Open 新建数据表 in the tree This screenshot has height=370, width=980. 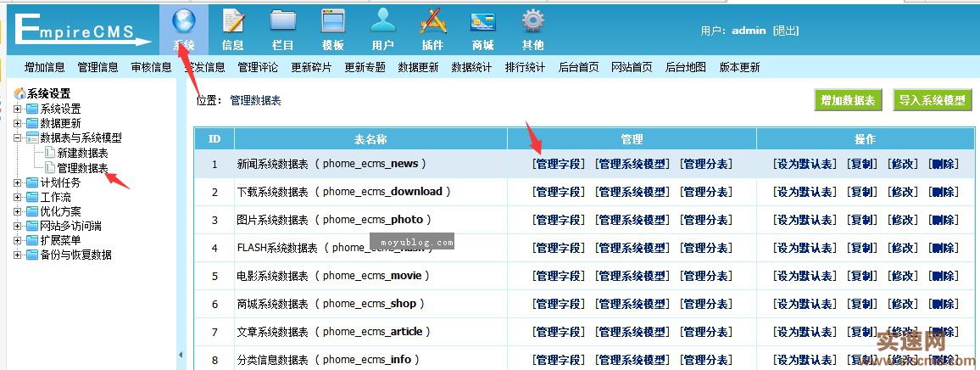click(x=82, y=153)
